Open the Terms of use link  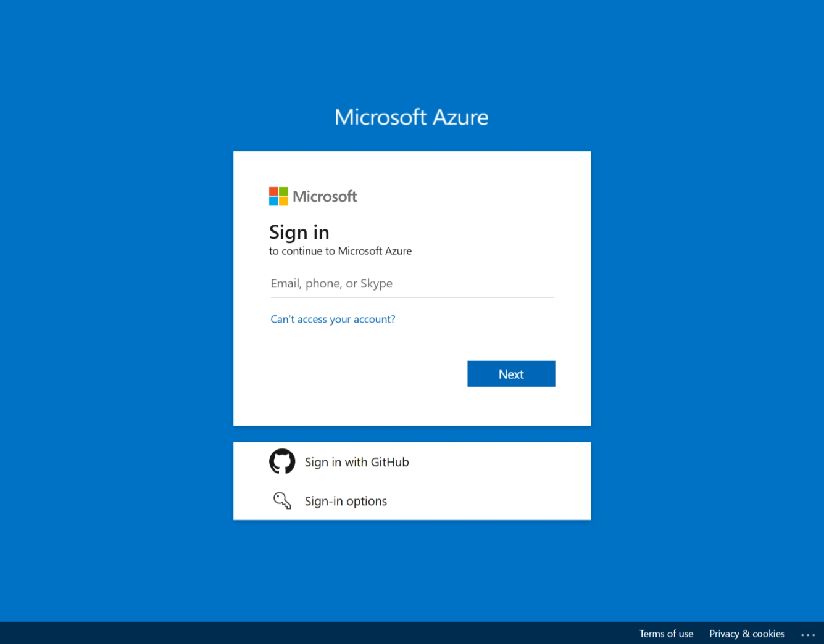666,634
